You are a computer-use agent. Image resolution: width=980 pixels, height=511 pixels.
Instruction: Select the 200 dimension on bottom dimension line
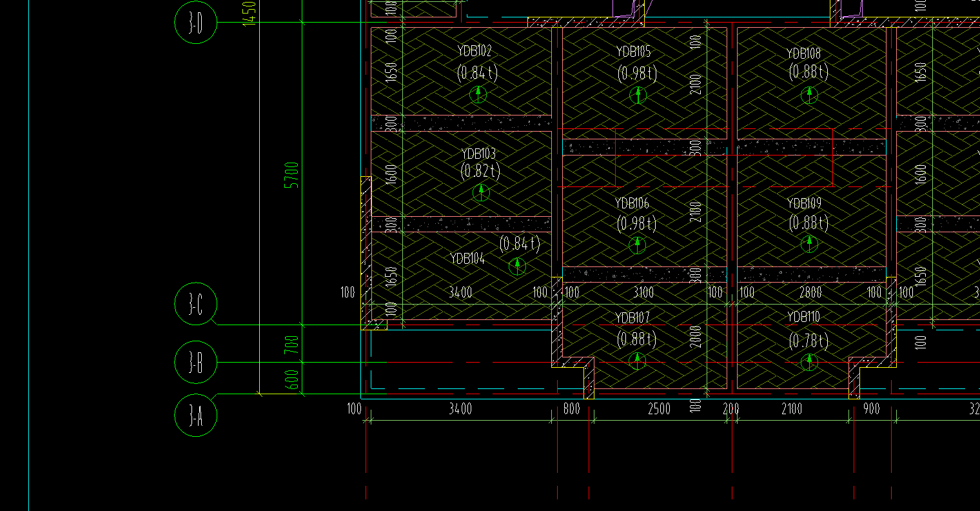click(x=731, y=409)
